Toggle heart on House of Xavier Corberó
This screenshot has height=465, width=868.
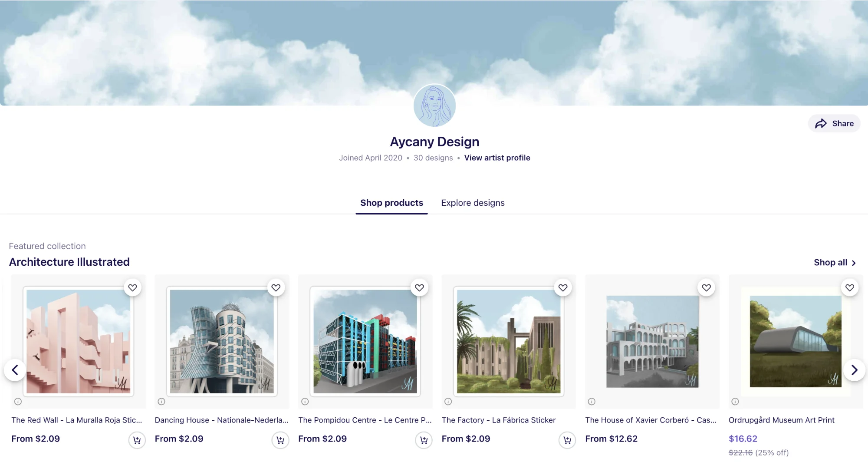click(x=706, y=287)
